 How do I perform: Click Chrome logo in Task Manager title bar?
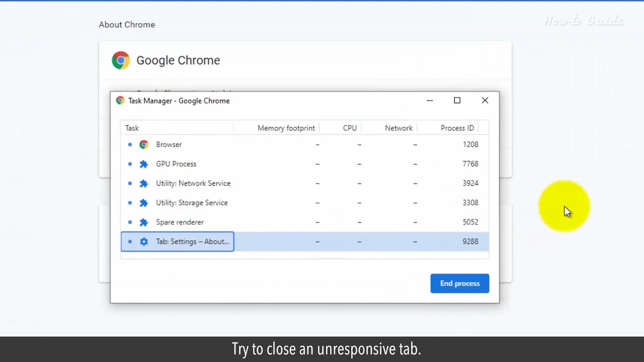point(120,101)
